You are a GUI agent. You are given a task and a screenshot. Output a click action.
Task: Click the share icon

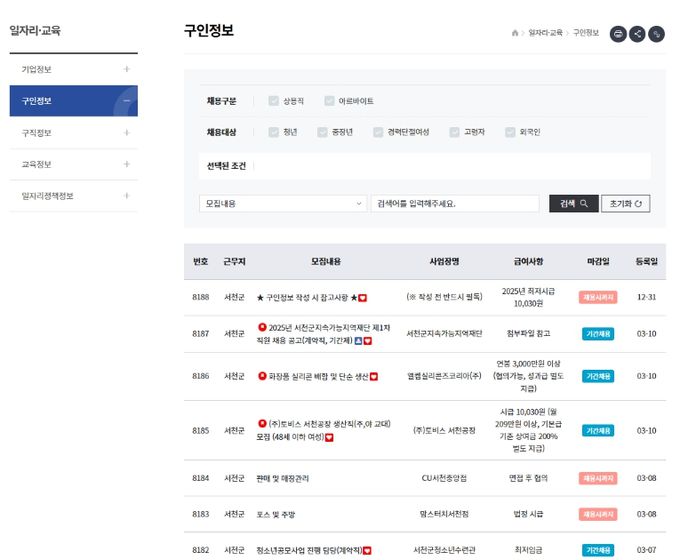tap(637, 33)
